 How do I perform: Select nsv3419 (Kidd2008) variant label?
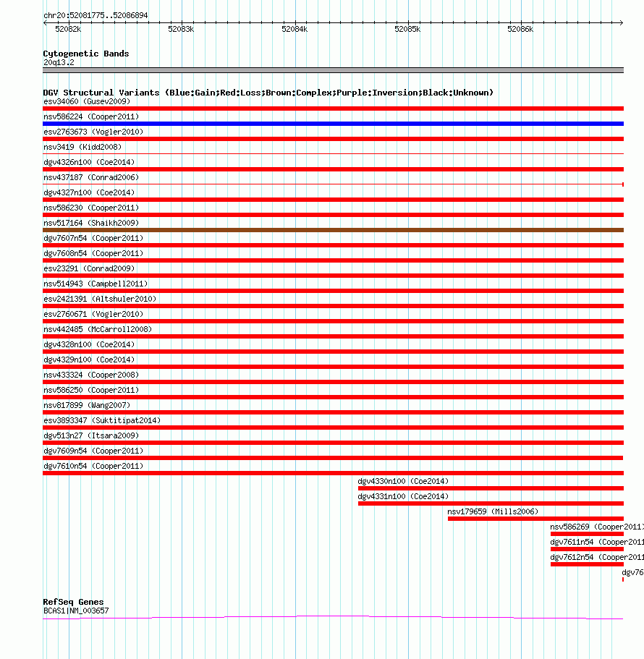(x=82, y=147)
